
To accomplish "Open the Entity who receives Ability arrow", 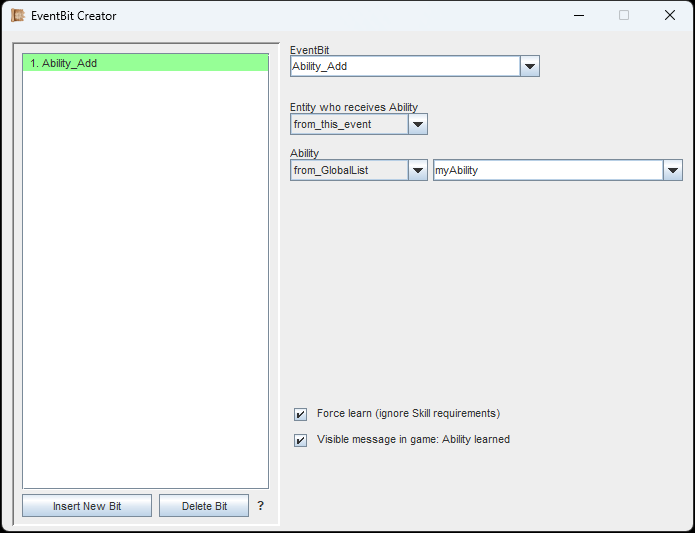I will (x=418, y=124).
